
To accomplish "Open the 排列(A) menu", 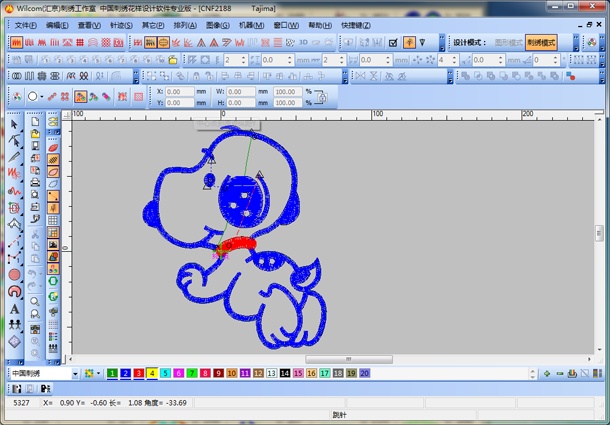I will 185,25.
